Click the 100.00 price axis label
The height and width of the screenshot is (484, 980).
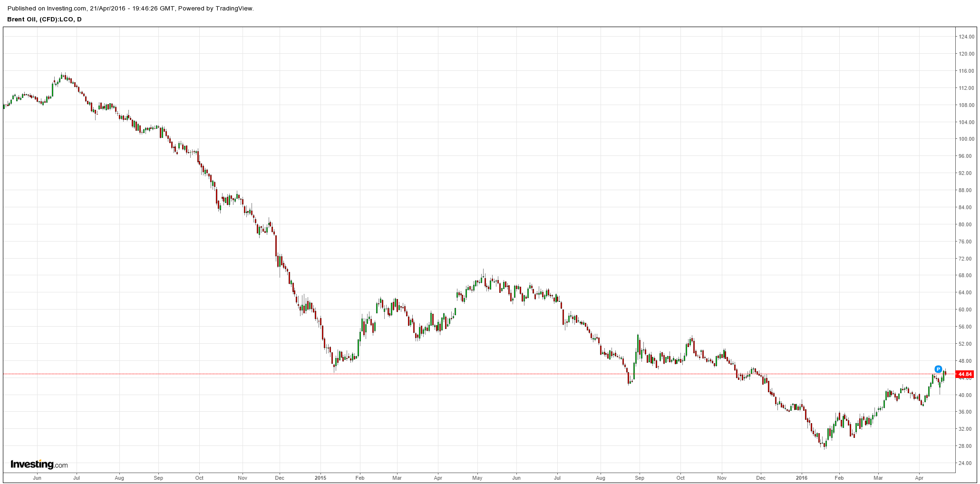click(965, 139)
